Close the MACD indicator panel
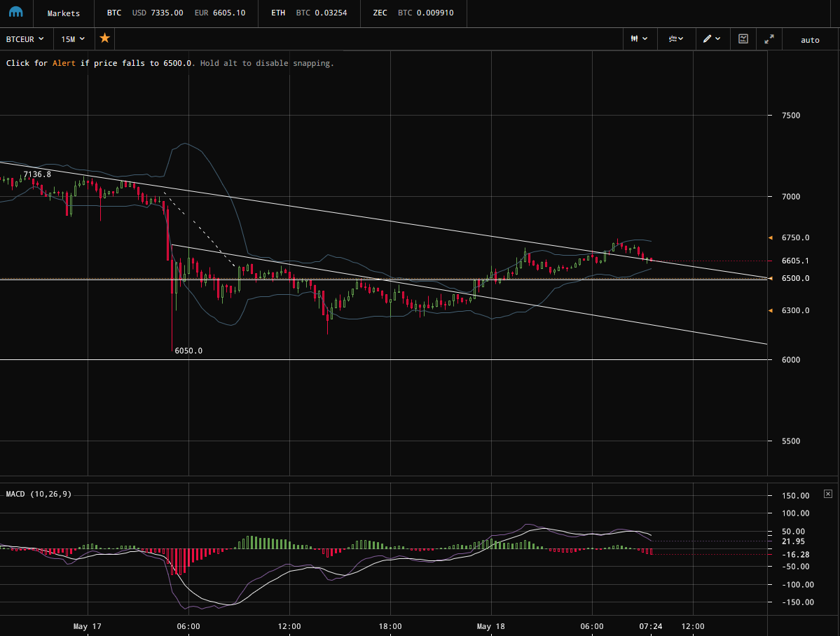 [827, 494]
